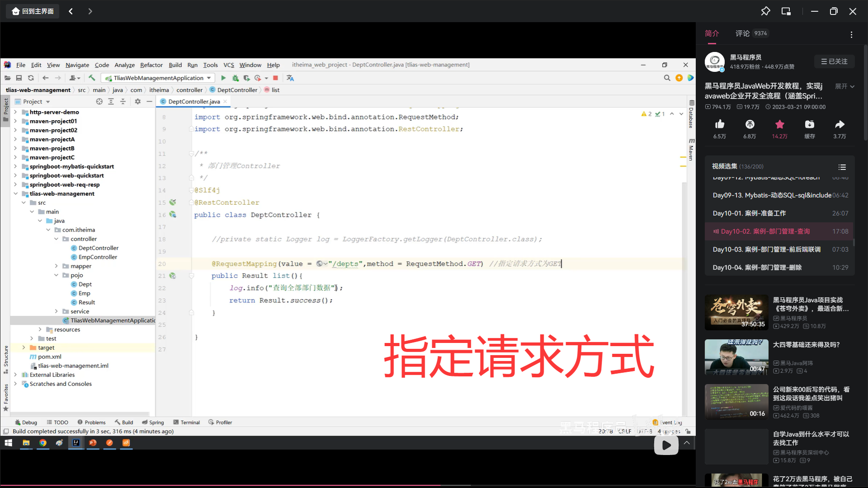Toggle the 已关注 follow button
The height and width of the screenshot is (488, 868).
834,61
